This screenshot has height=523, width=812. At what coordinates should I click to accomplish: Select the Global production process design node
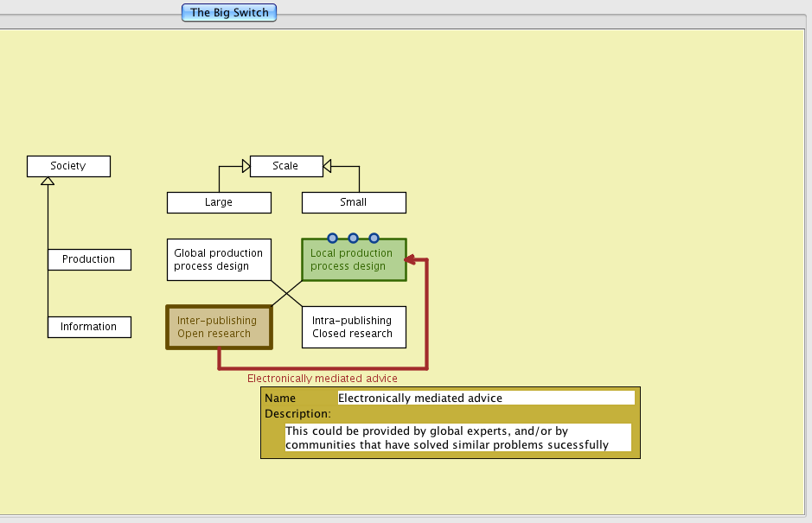(219, 259)
